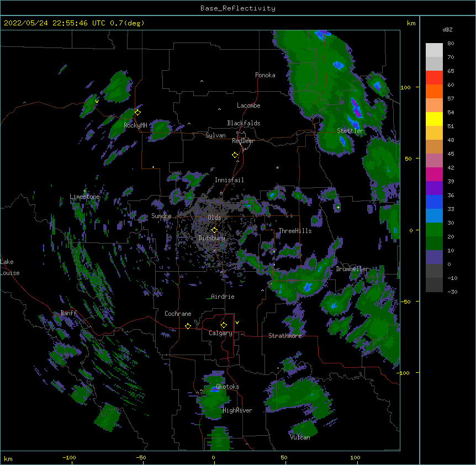Click the yellow diamond marker above Calgary label

pyautogui.click(x=224, y=325)
